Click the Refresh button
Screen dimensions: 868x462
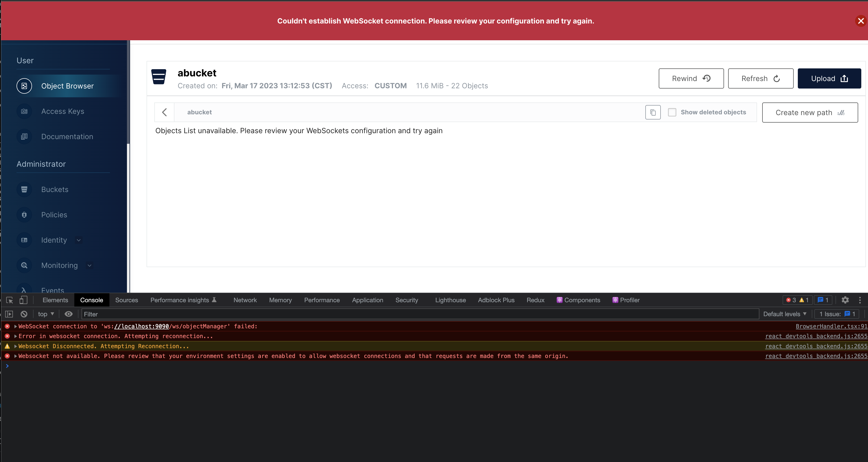760,78
